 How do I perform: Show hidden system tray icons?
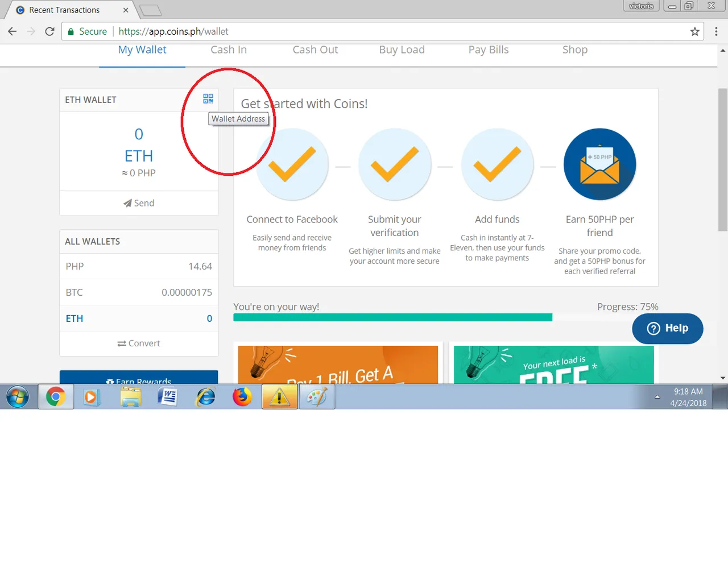click(657, 397)
